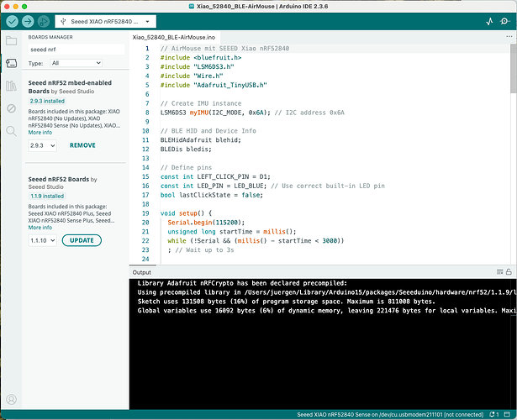The width and height of the screenshot is (517, 420).
Task: Open the Type filter dropdown
Action: click(x=76, y=63)
